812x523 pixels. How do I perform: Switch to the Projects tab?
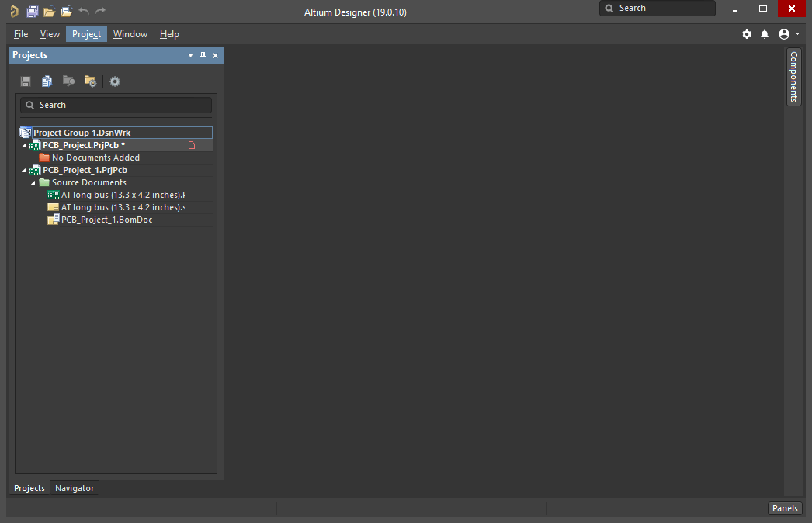(x=29, y=488)
